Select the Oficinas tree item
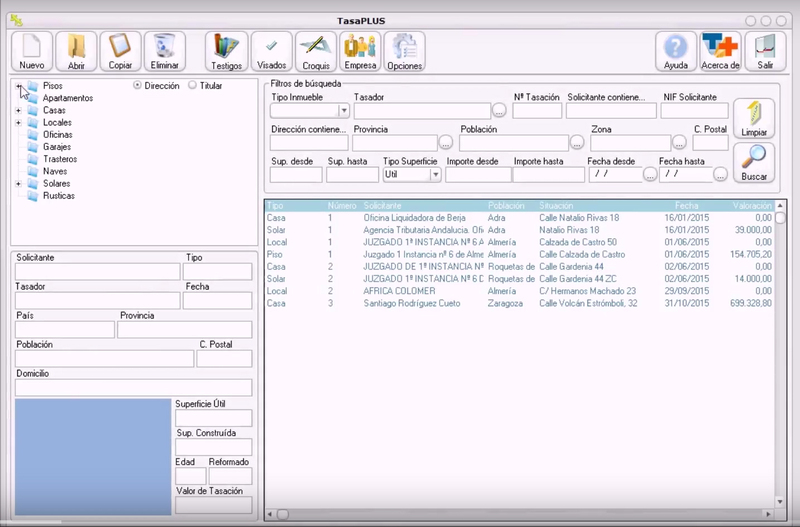 point(59,135)
